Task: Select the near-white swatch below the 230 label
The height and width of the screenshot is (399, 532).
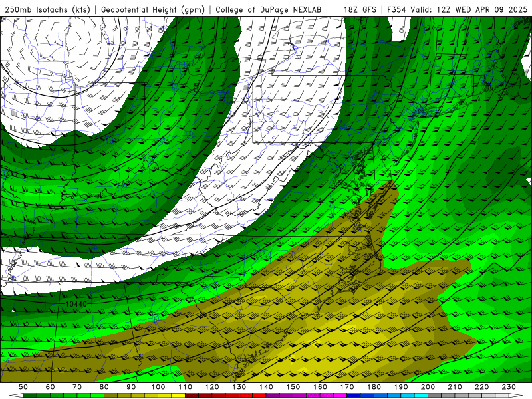Action: [x=502, y=396]
